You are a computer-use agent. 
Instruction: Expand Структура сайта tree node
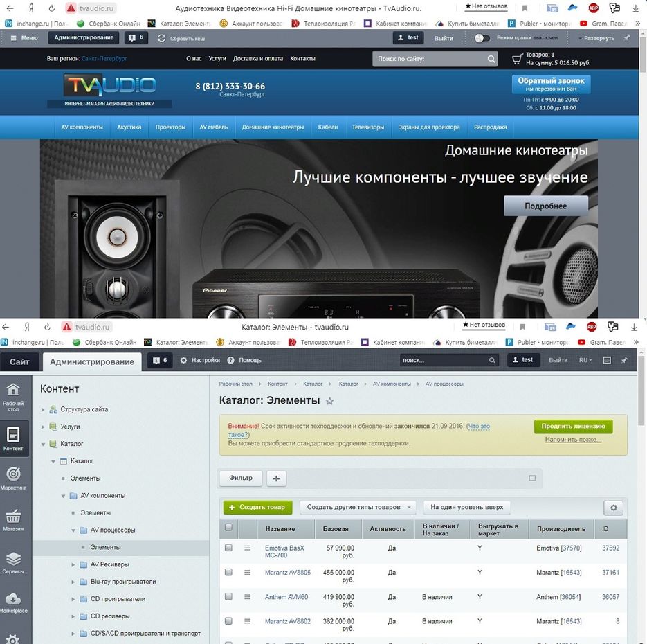pyautogui.click(x=43, y=409)
